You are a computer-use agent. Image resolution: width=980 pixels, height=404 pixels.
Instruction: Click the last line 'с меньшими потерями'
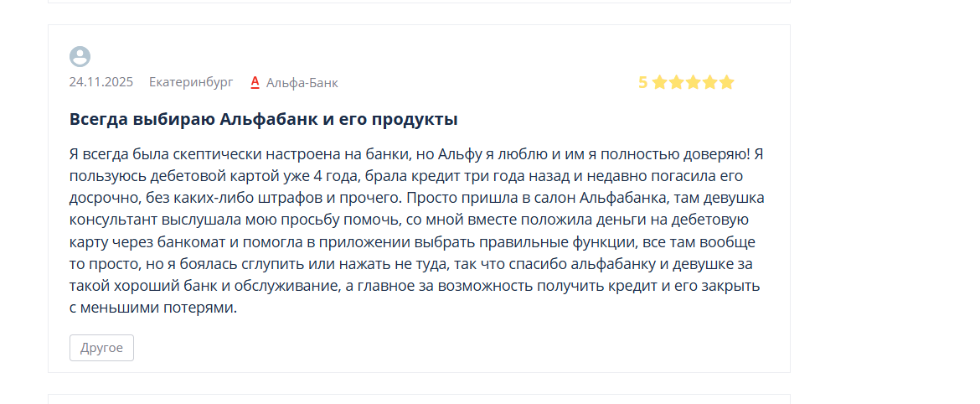coord(153,308)
